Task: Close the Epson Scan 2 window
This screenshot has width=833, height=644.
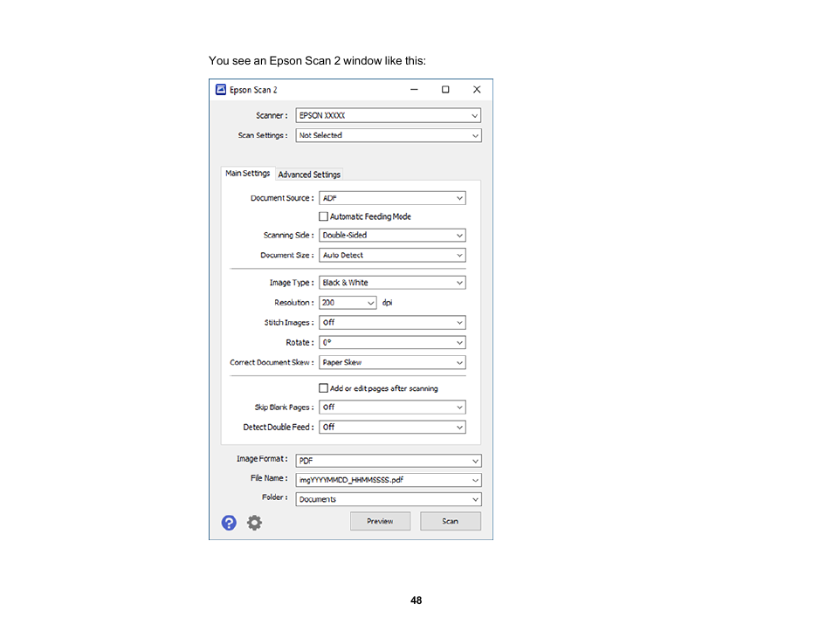Action: pyautogui.click(x=477, y=90)
